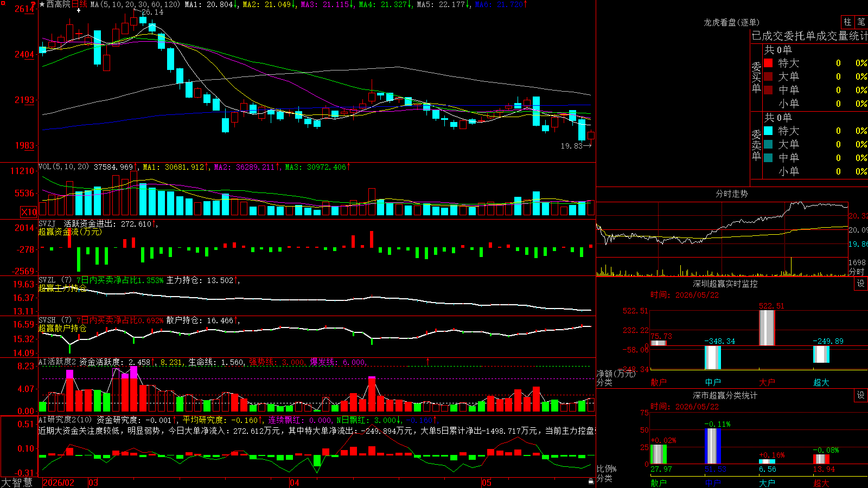Click the 19.83 low price marker
Screen dimensions: 868x488
[x=571, y=146]
